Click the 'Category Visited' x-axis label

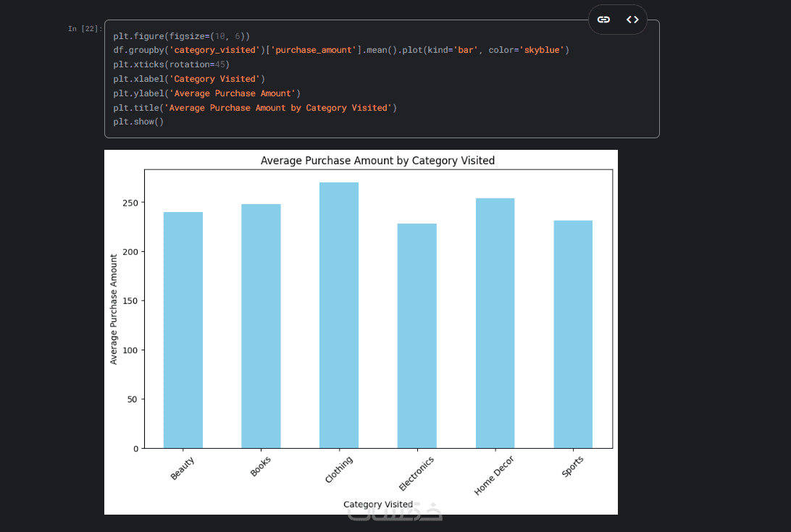click(x=377, y=504)
